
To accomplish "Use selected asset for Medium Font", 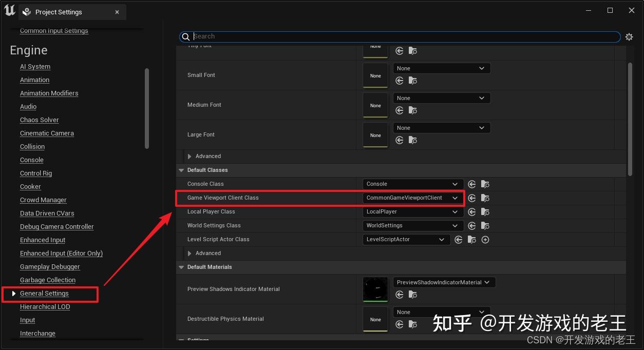I will point(400,110).
